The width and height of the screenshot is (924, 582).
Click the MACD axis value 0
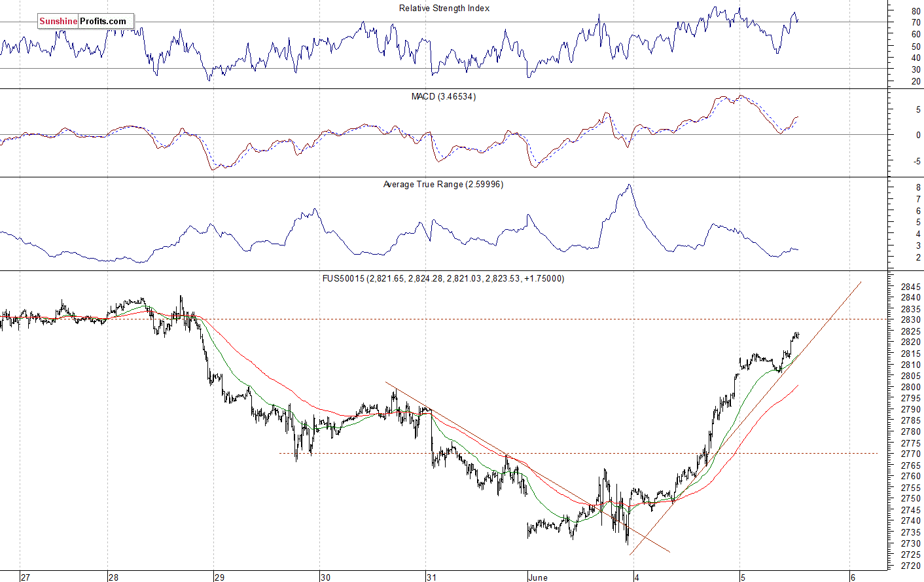coord(918,136)
